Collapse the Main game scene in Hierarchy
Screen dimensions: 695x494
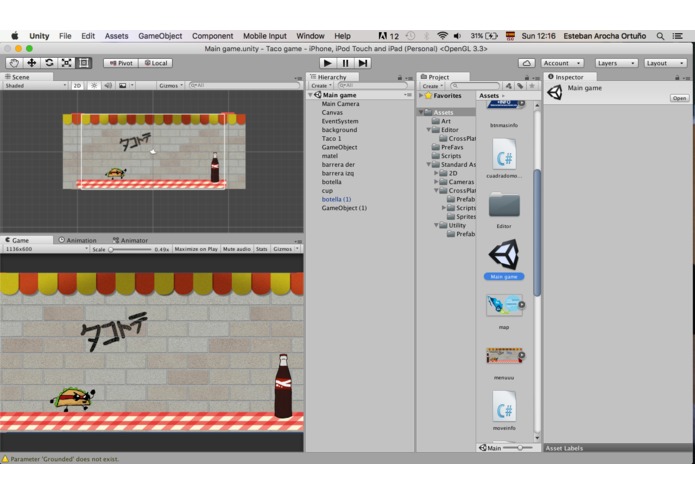coord(311,95)
